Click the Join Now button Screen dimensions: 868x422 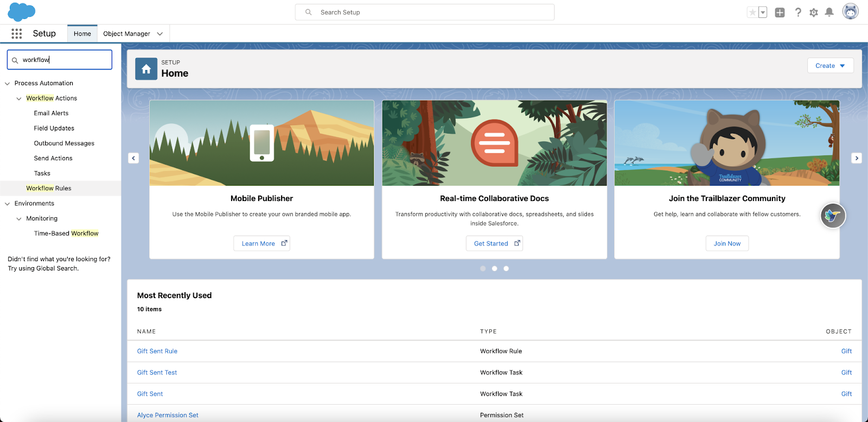coord(727,243)
